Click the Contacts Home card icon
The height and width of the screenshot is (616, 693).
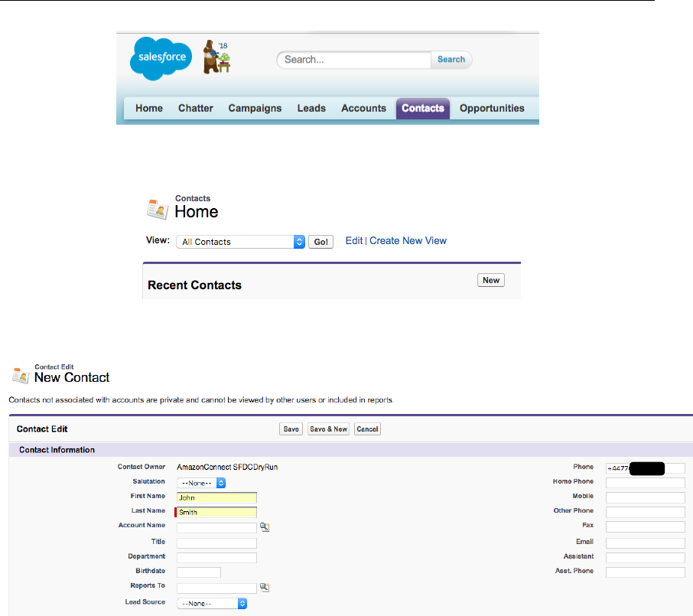tap(158, 209)
